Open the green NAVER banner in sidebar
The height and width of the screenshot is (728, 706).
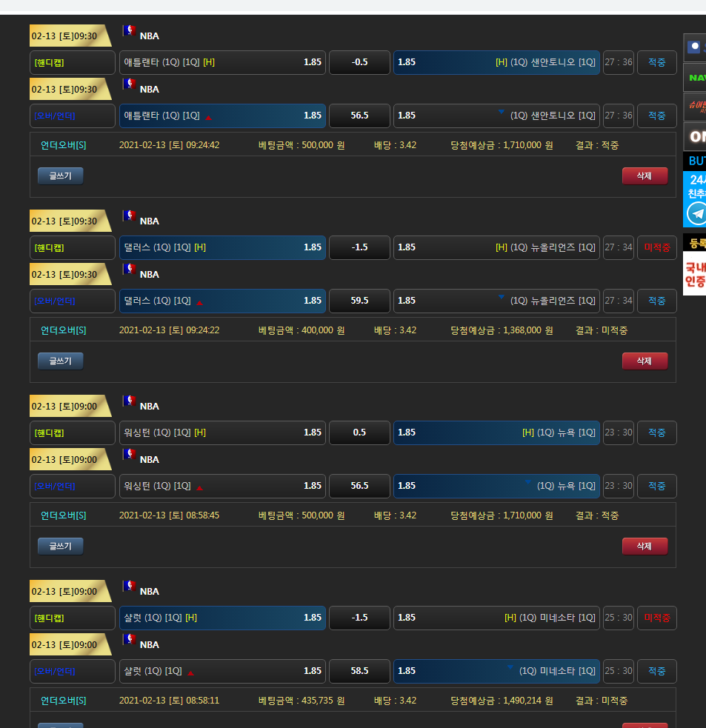(x=695, y=77)
